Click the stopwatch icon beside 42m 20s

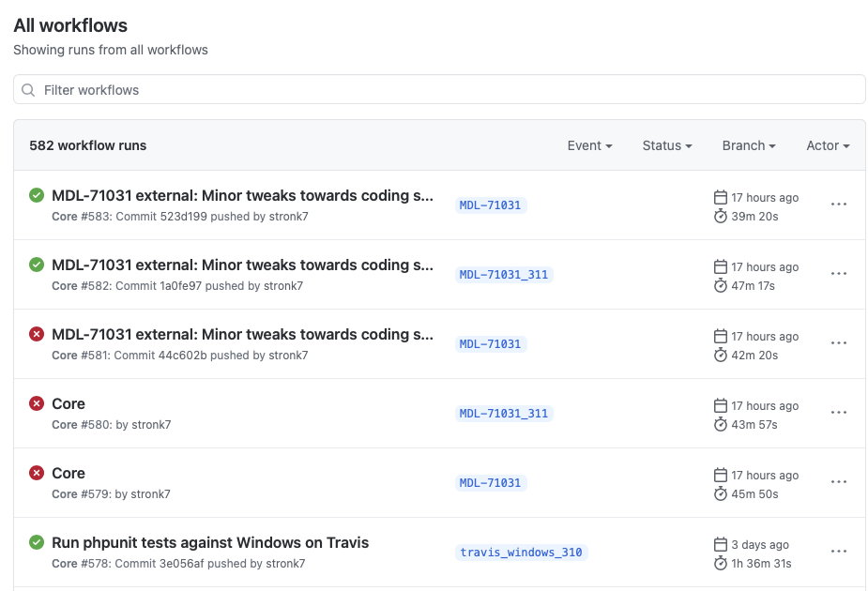point(720,355)
